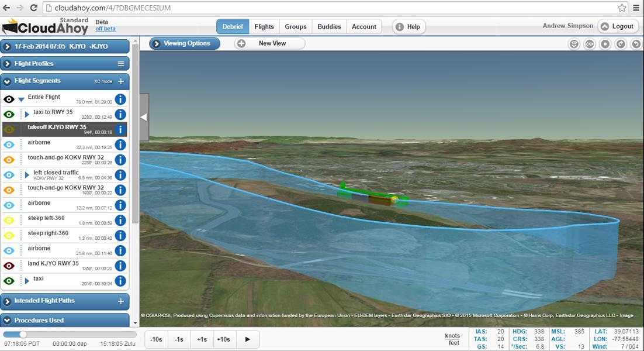Click the eye-with-left-arrow view icon
This screenshot has height=351, width=644.
pos(590,44)
